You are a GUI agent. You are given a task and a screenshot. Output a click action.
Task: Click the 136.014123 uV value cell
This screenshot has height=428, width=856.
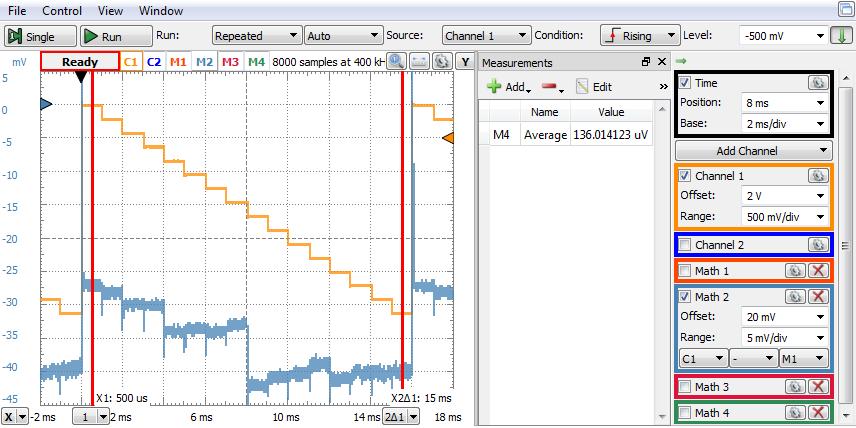[x=611, y=135]
